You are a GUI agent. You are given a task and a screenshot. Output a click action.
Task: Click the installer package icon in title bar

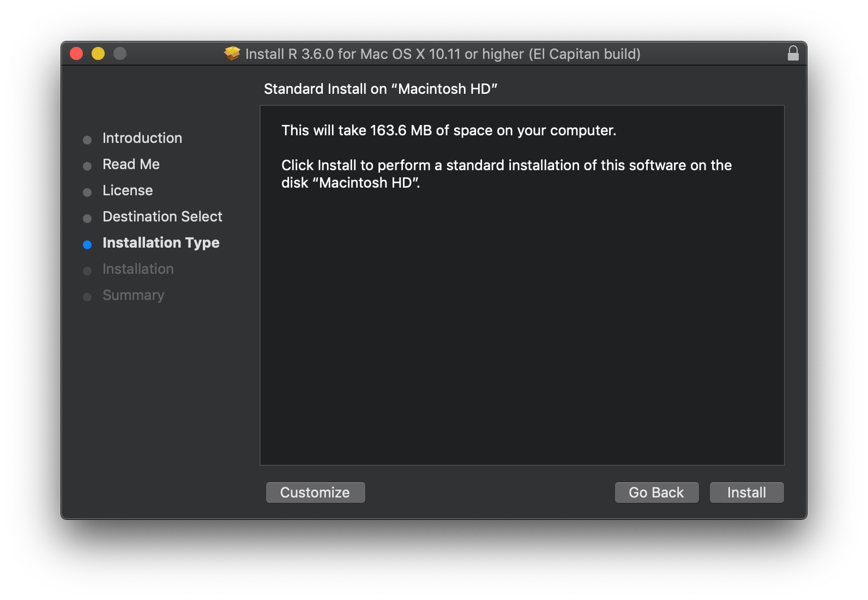(233, 53)
